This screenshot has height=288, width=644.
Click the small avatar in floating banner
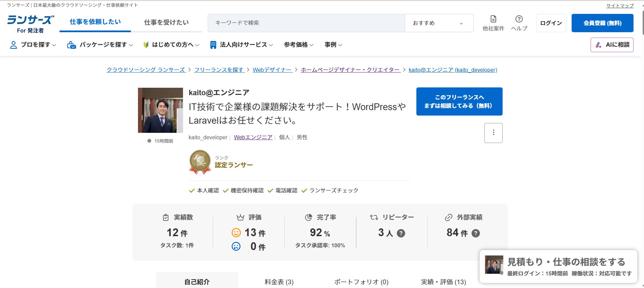[494, 265]
